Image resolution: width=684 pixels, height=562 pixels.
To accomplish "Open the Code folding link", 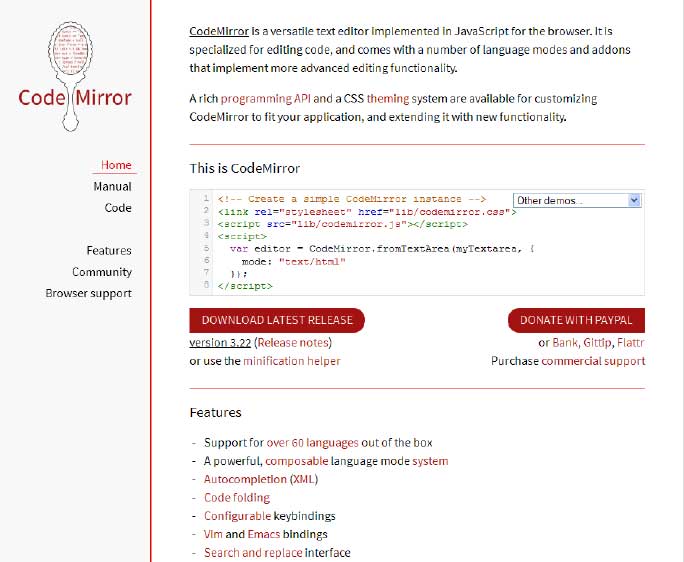I will [x=237, y=497].
